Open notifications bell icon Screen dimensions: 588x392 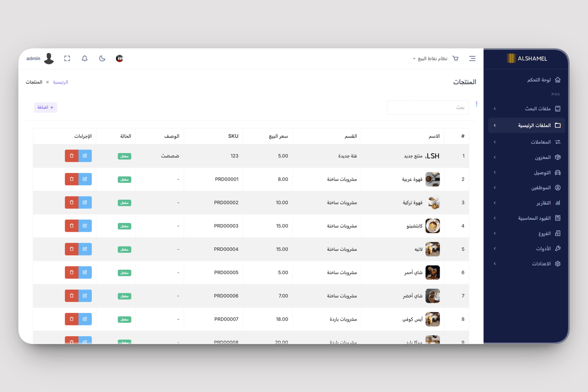tap(85, 58)
